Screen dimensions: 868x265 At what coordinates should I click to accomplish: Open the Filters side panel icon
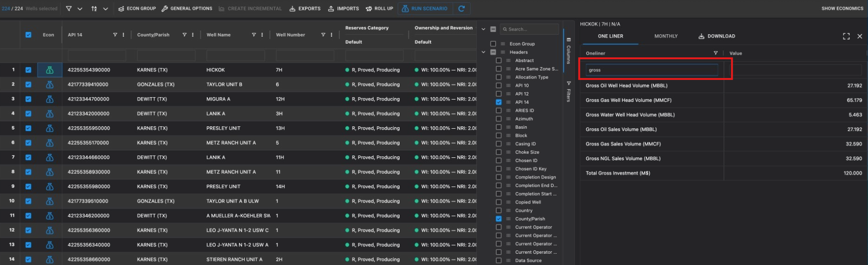[568, 91]
